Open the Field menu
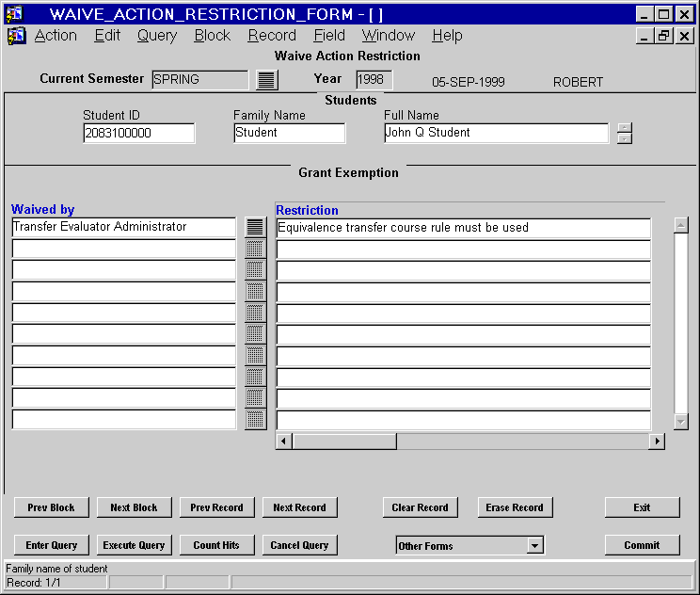Screen dimensions: 700x595 coord(329,35)
